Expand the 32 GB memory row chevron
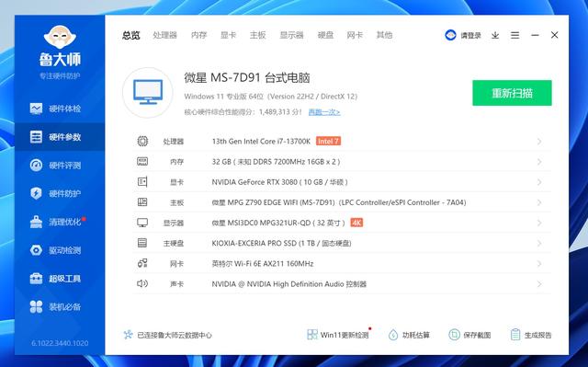This screenshot has width=588, height=367. [x=539, y=162]
